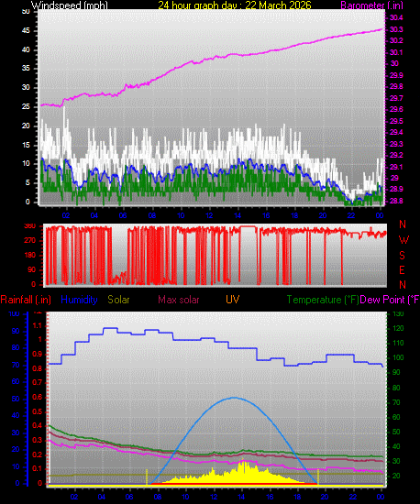Click the 28.8 barometer scale value
The width and height of the screenshot is (420, 504).
pyautogui.click(x=396, y=201)
